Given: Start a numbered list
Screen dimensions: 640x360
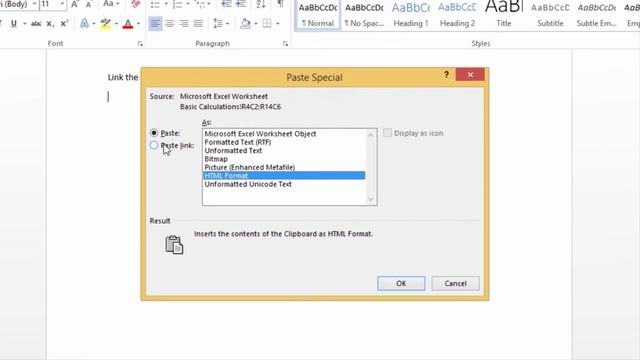Looking at the screenshot, I should (177, 4).
